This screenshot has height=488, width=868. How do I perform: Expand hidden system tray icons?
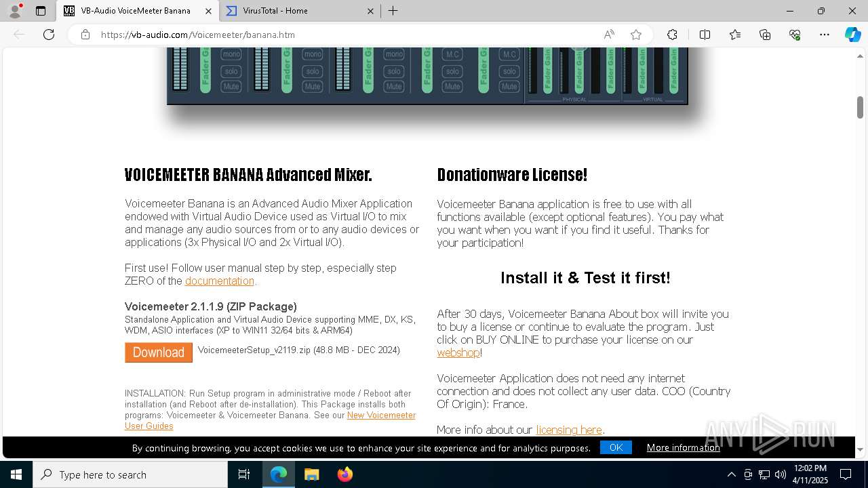(731, 474)
